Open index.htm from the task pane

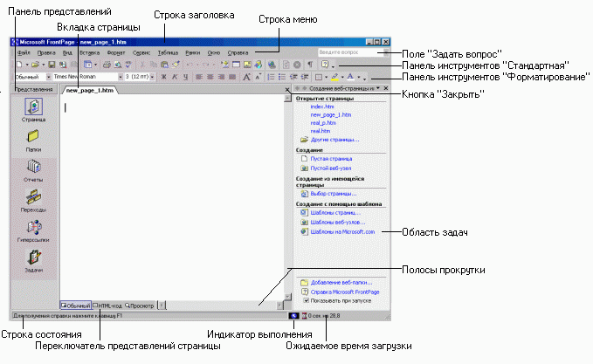pyautogui.click(x=322, y=106)
